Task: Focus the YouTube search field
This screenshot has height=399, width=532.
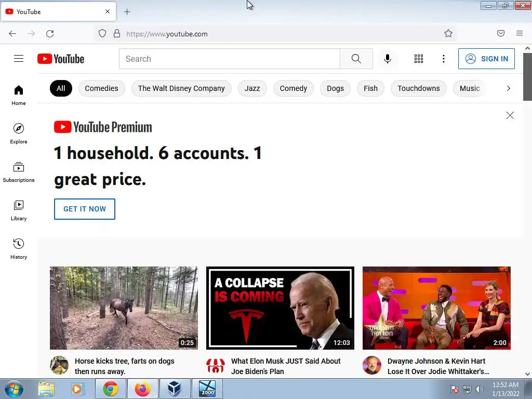Action: [230, 59]
